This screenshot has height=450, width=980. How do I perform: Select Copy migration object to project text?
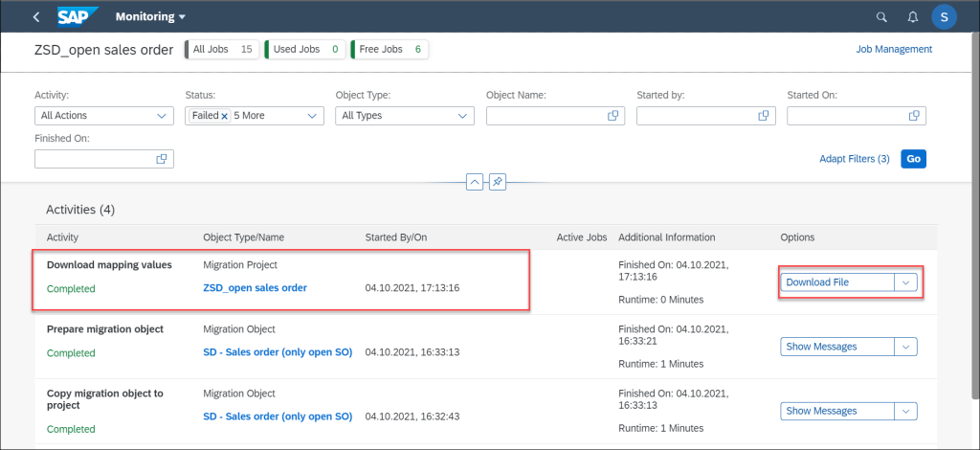[105, 398]
